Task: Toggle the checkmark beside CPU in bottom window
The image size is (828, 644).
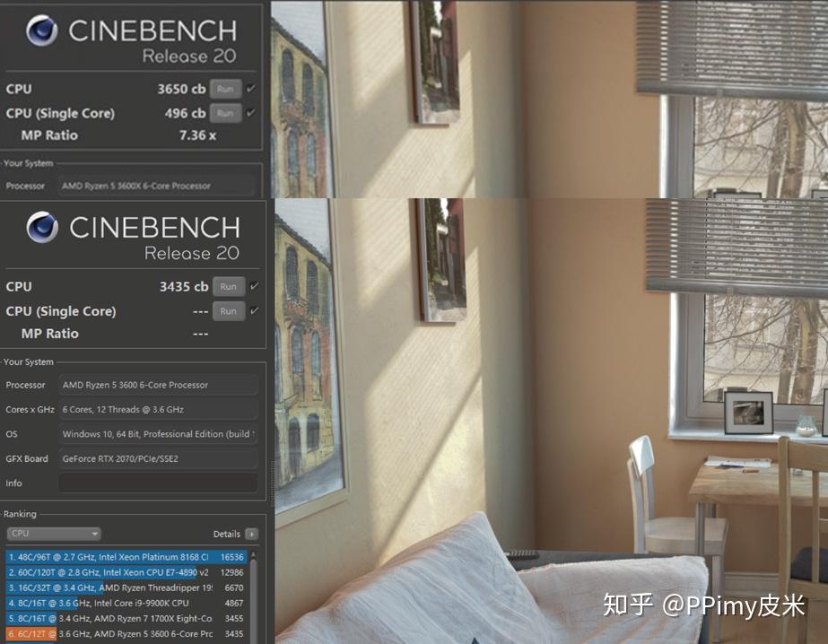Action: pos(254,286)
